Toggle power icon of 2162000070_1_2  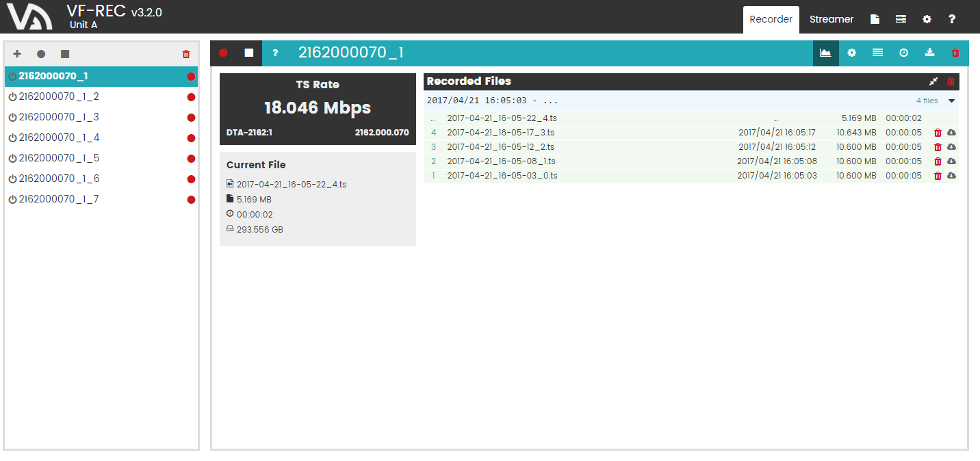point(12,97)
